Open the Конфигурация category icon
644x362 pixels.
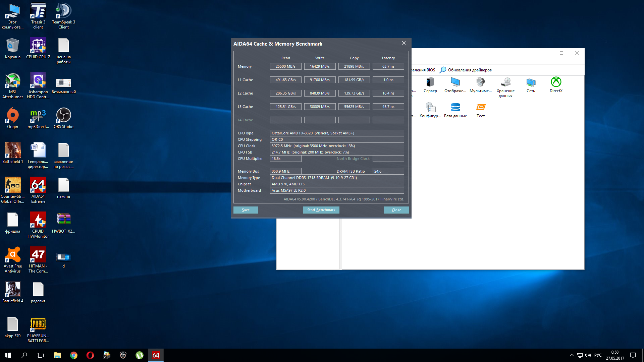430,108
